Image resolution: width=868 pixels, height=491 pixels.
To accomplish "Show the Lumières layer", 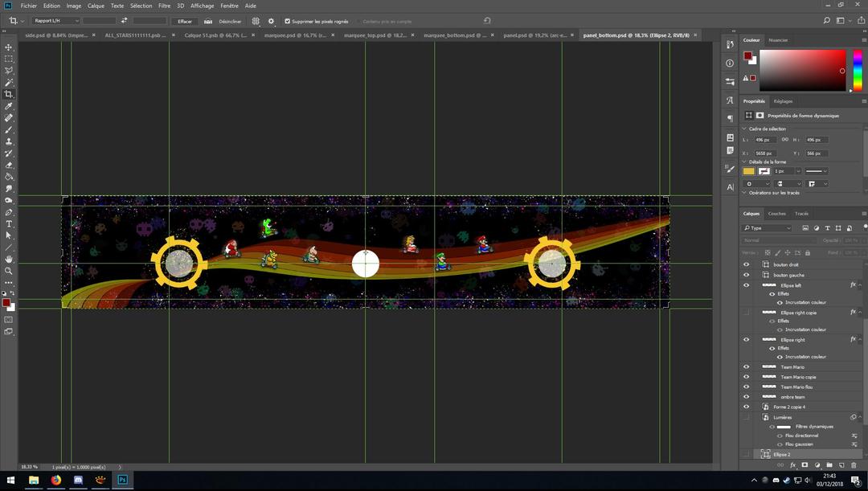I will point(746,417).
